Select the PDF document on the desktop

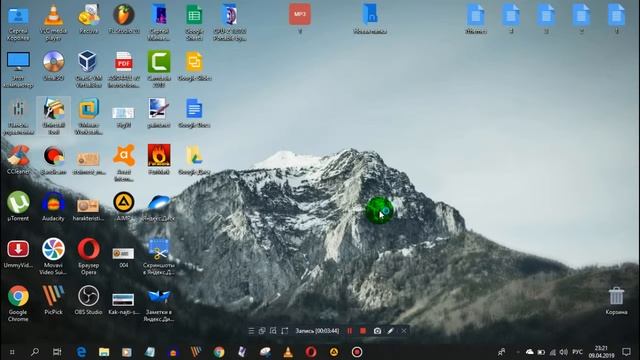click(x=124, y=69)
